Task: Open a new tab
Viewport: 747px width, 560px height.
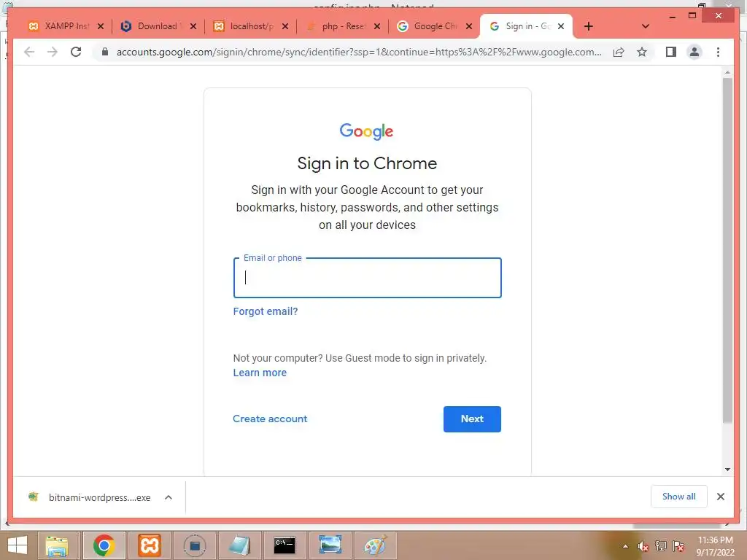Action: pyautogui.click(x=589, y=26)
